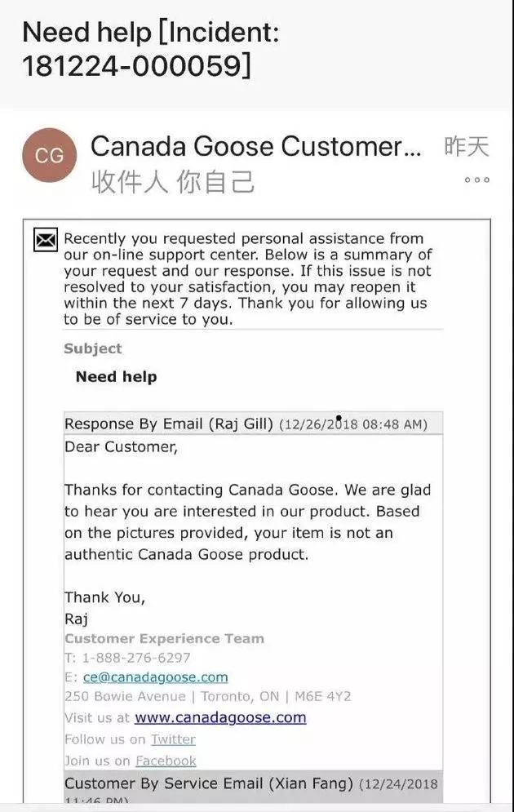Tap the 250 Bowie Avenue Toronto address
Image resolution: width=514 pixels, height=812 pixels.
(x=207, y=697)
